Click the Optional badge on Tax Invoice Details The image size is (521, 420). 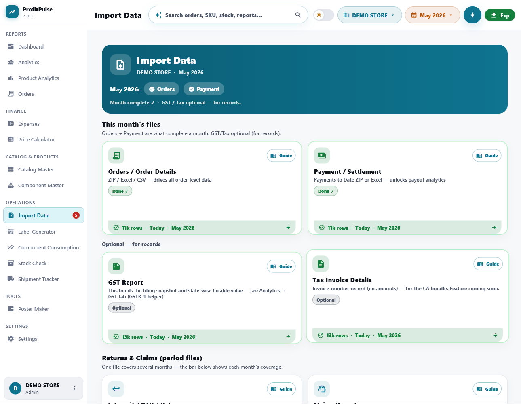pos(326,300)
